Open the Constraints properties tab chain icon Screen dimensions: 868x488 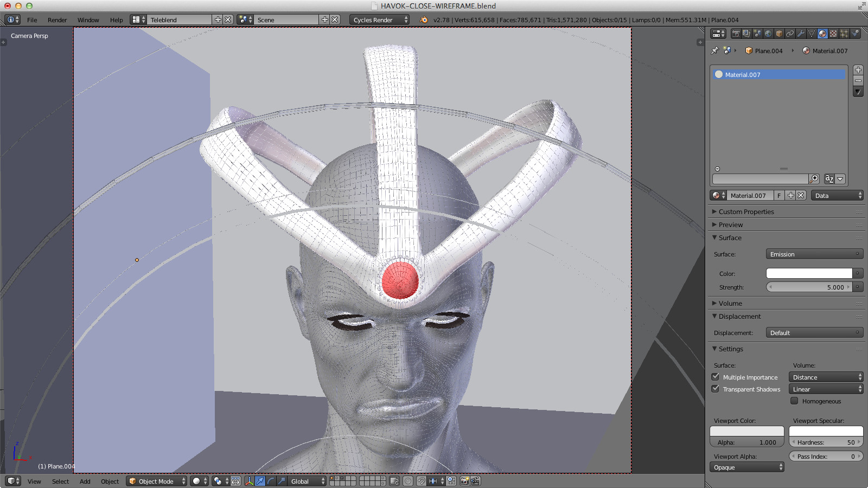[x=790, y=34]
